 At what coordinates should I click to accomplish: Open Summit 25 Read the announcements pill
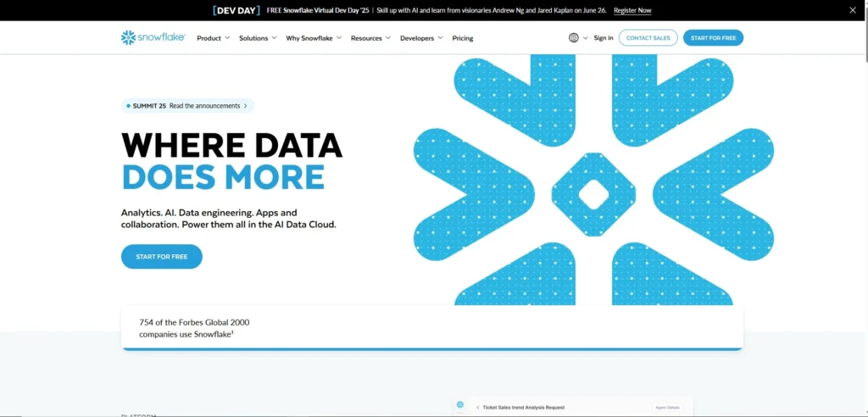click(187, 106)
